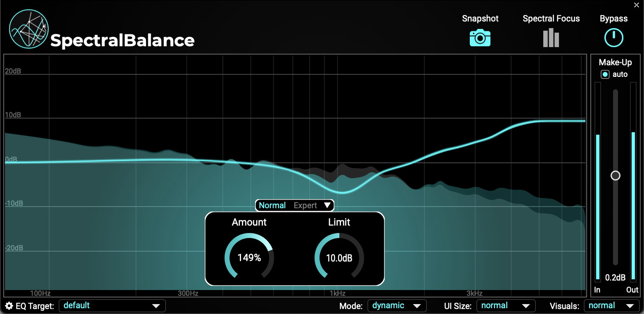Click the 100Hz frequency label
The height and width of the screenshot is (314, 644).
[40, 293]
